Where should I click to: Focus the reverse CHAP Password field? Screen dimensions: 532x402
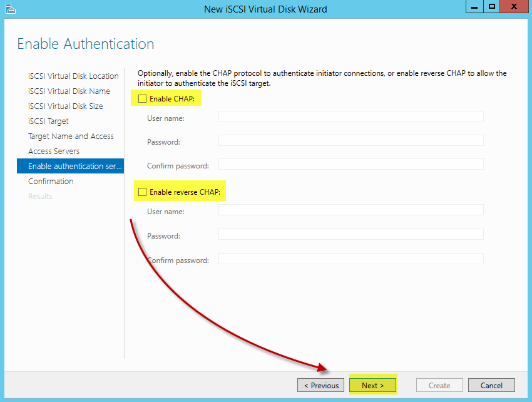(x=351, y=234)
